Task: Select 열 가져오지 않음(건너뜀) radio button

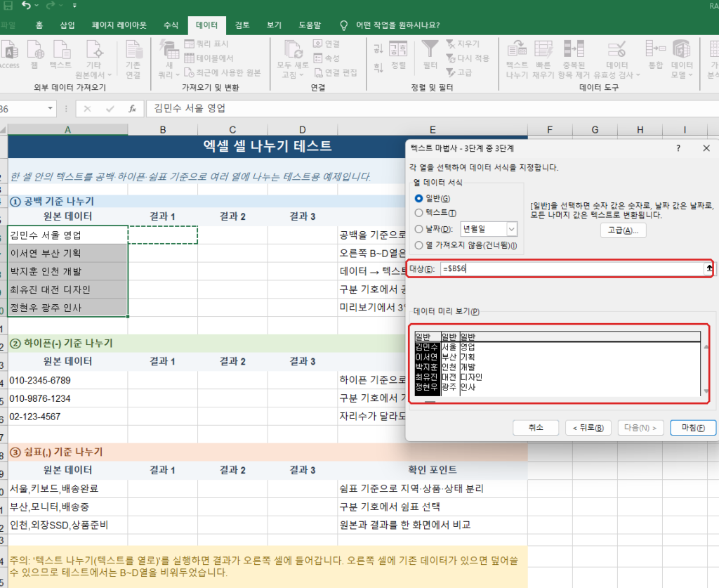Action: 418,245
